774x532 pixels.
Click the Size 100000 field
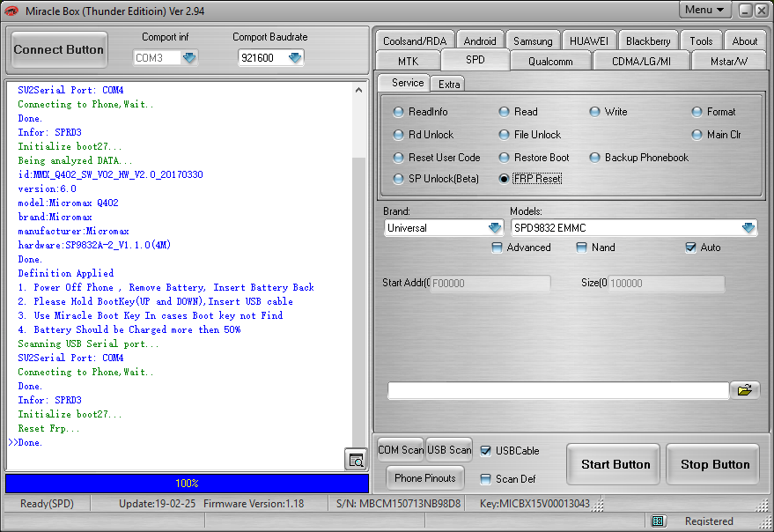coord(666,283)
